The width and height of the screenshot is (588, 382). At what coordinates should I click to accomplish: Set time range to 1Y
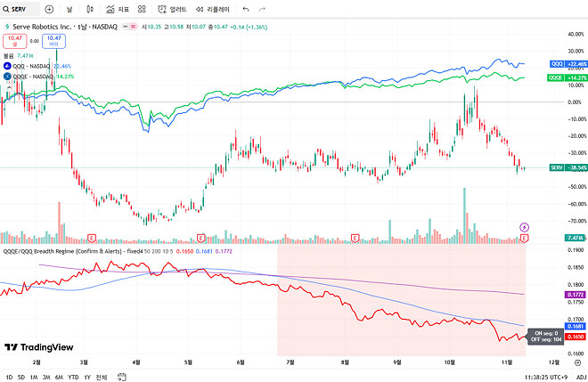(87, 378)
